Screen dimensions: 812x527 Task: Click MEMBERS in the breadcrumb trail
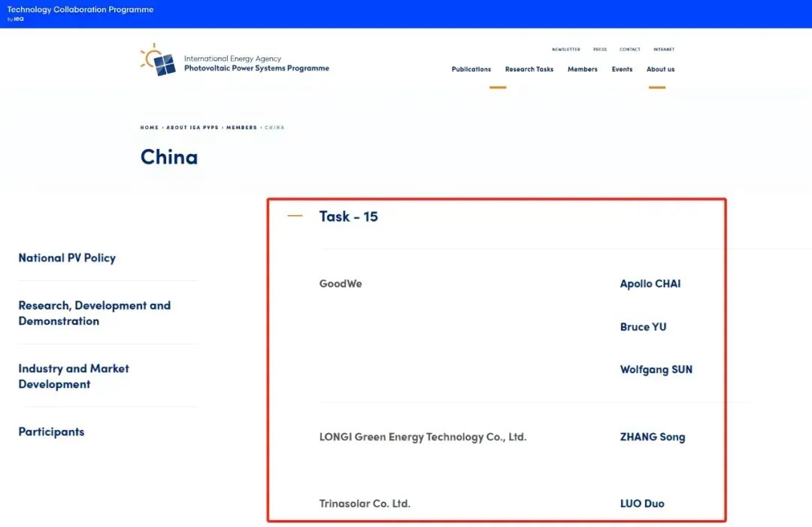pos(241,127)
